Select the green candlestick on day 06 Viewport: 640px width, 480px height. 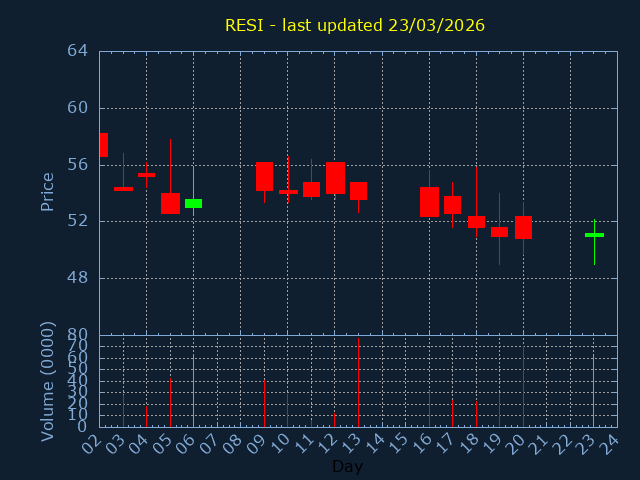point(193,203)
